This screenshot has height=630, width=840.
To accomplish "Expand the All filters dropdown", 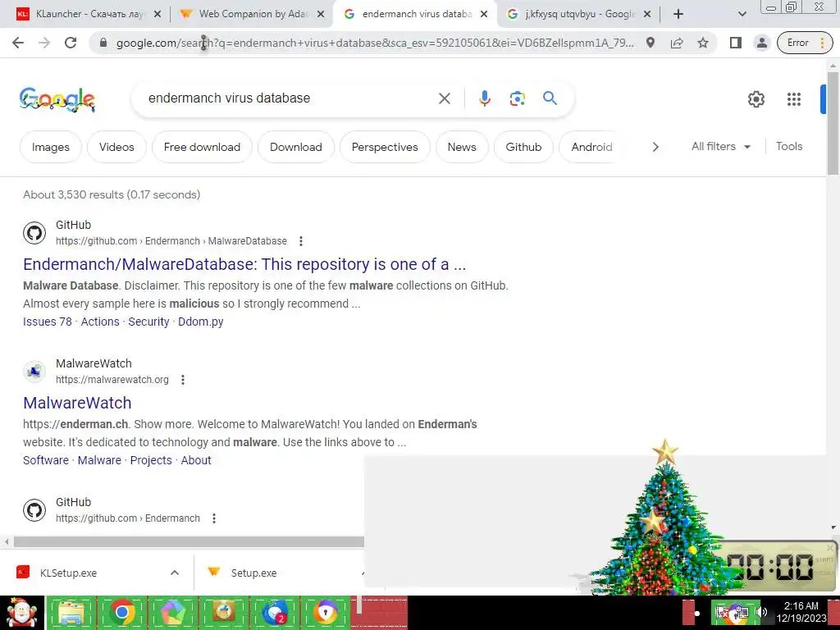I will click(720, 146).
